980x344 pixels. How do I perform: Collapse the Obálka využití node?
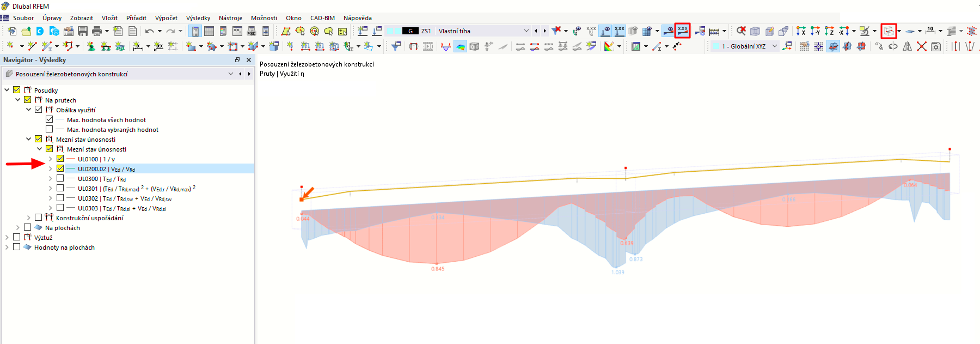click(x=28, y=110)
